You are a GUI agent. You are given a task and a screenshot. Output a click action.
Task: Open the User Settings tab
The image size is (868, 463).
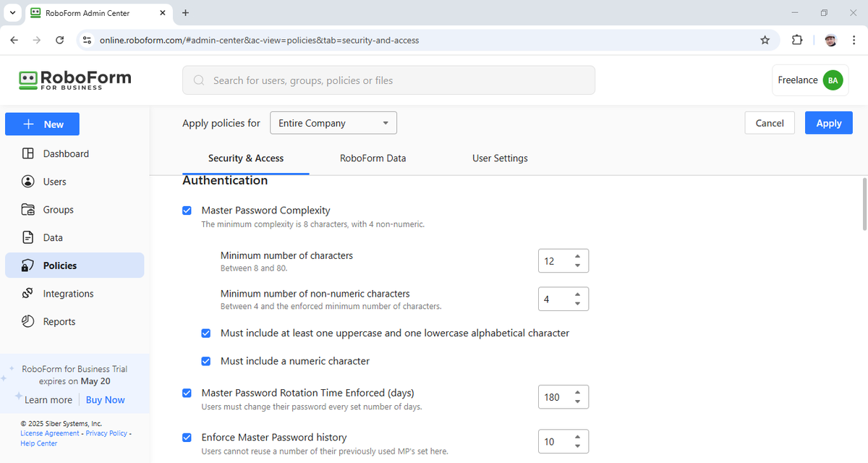[500, 158]
